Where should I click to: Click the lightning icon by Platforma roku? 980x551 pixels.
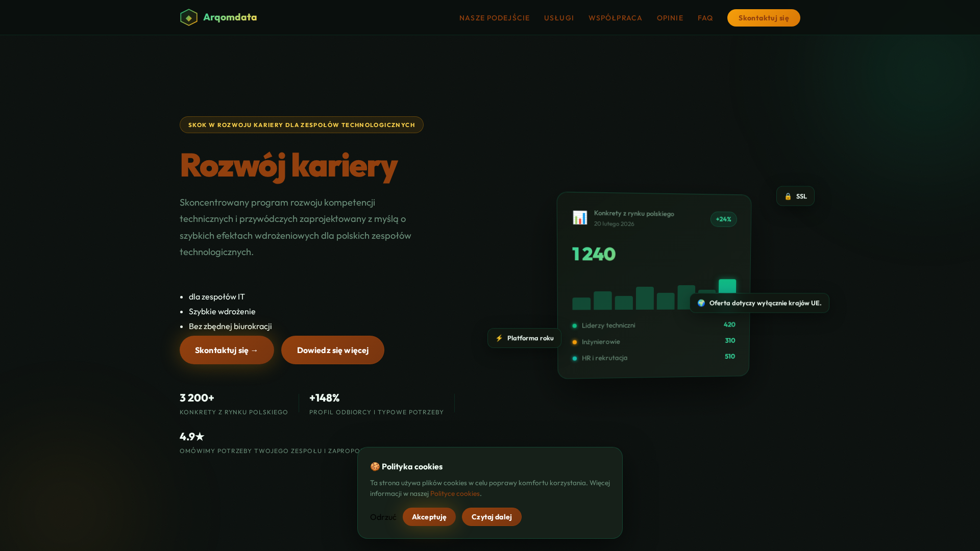tap(499, 338)
